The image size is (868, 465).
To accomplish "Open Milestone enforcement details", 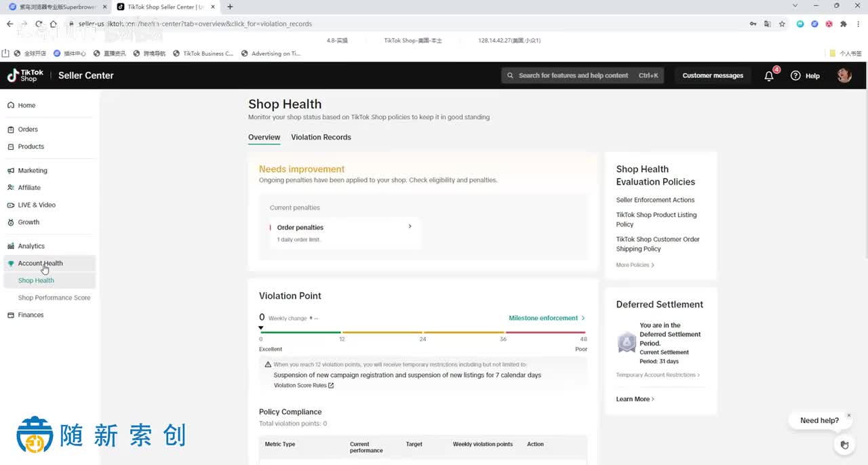I will pyautogui.click(x=547, y=318).
